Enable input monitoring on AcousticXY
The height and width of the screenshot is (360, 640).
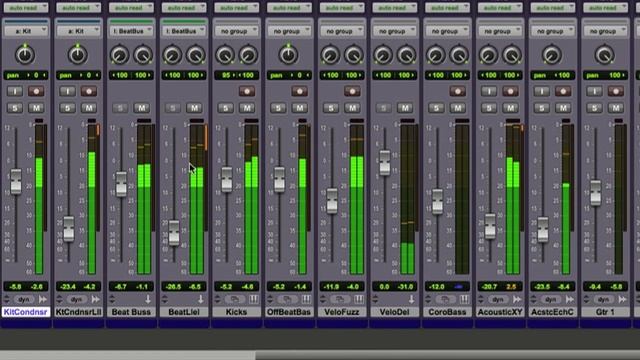click(x=489, y=91)
